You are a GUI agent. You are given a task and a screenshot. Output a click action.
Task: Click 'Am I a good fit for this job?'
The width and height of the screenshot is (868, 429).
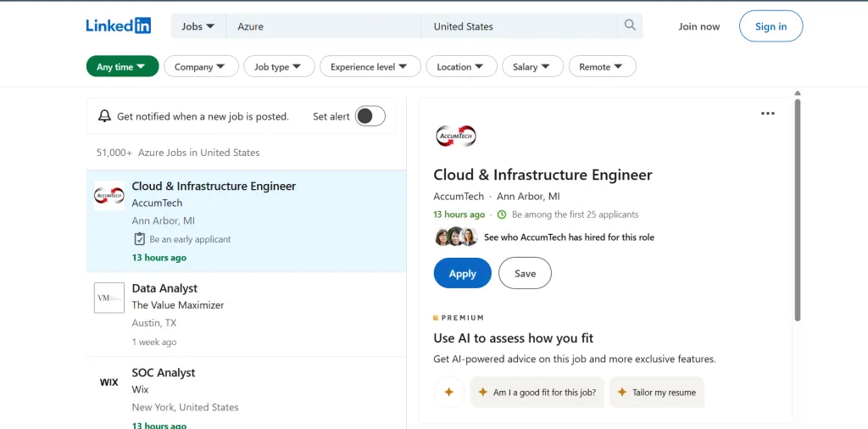[x=537, y=392]
